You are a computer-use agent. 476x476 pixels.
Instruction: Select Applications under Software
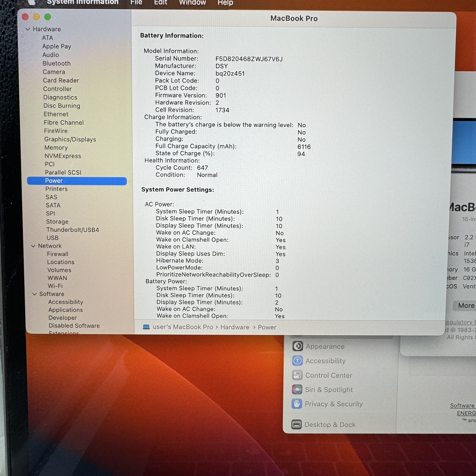66,310
